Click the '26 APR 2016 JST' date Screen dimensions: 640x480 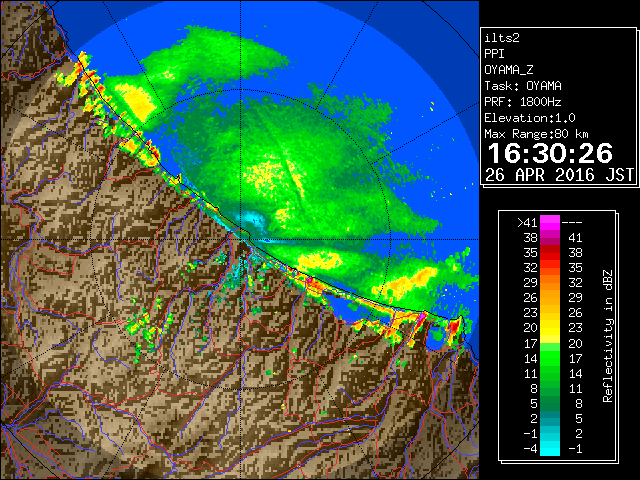coord(559,175)
